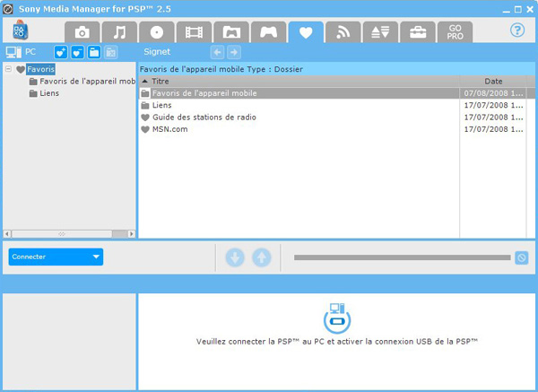The width and height of the screenshot is (538, 392).
Task: Maximize the Sony Media Manager window
Action: click(518, 10)
